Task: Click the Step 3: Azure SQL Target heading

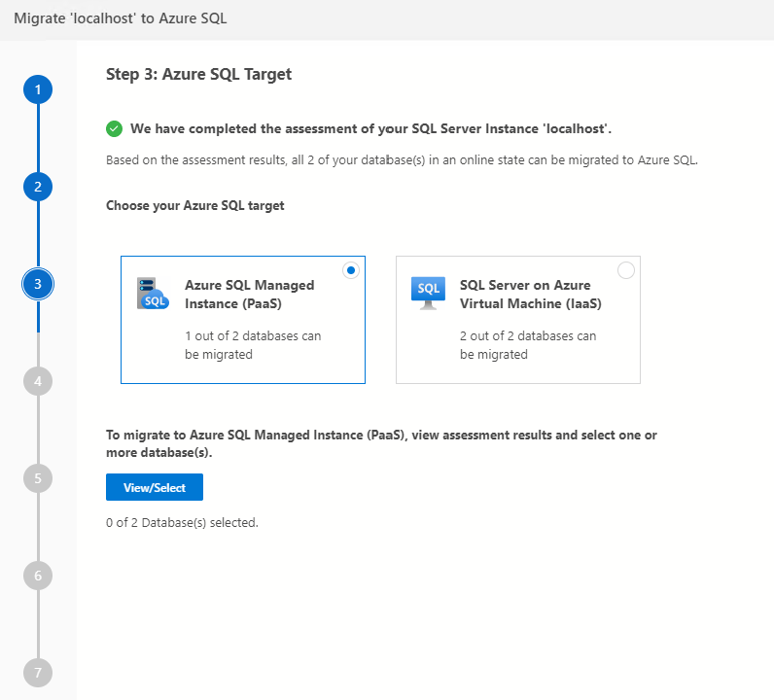Action: [x=198, y=74]
